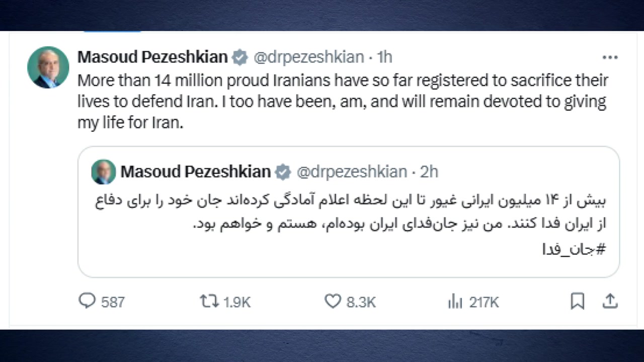Screen dimensions: 644x362
Task: View post analytics via the bar chart icon
Action: click(455, 301)
